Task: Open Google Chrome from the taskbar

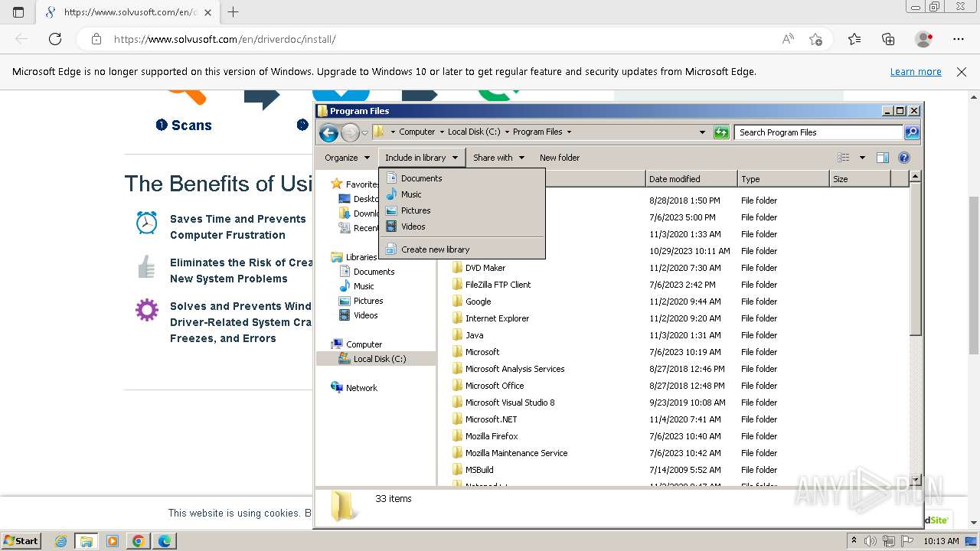Action: point(139,541)
